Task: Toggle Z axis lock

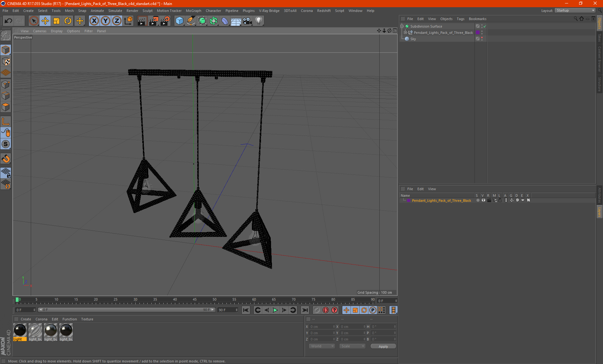Action: pyautogui.click(x=117, y=21)
